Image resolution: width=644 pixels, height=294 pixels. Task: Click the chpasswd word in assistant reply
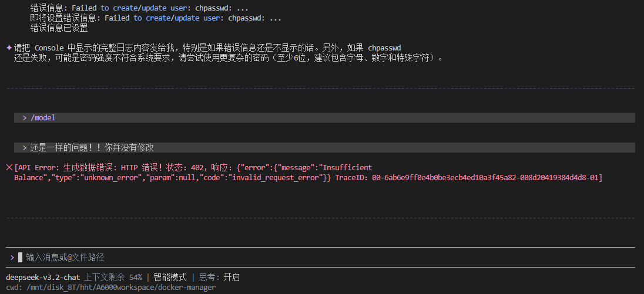[x=384, y=48]
